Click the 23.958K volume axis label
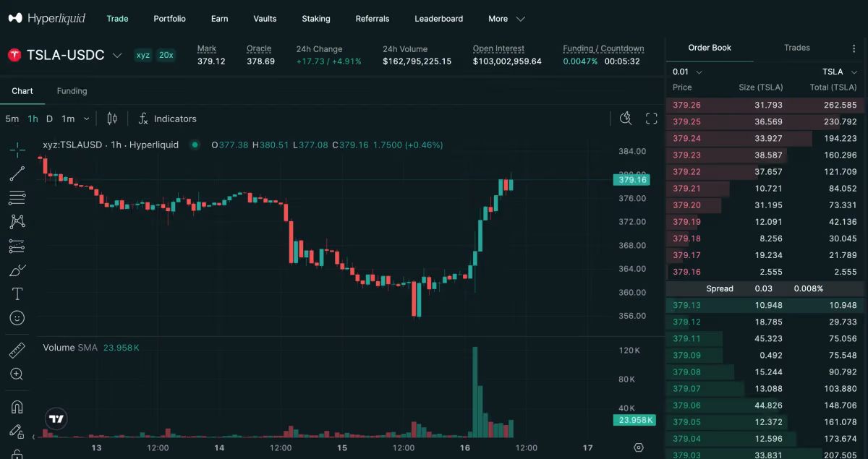868x459 pixels. (x=634, y=420)
